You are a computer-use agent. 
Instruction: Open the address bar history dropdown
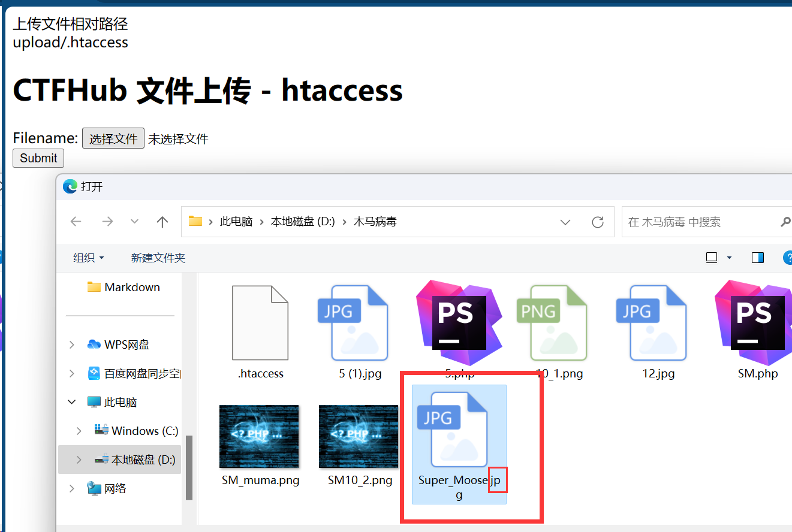[565, 222]
